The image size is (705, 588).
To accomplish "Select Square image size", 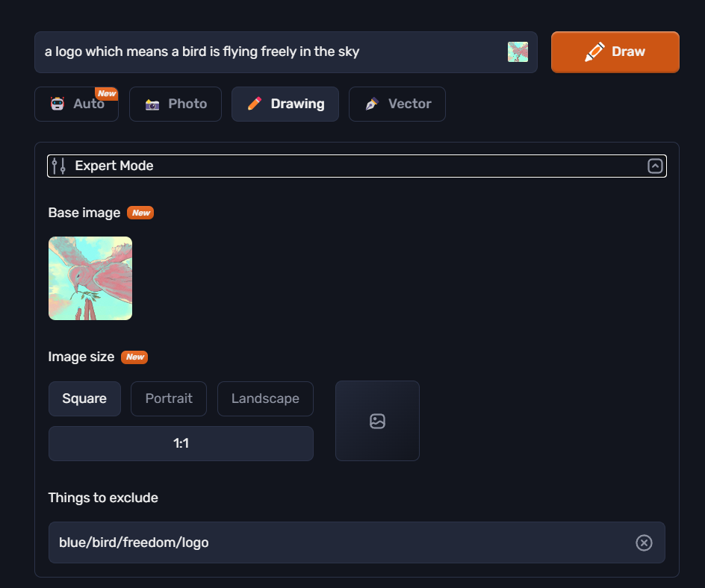I will coord(84,399).
